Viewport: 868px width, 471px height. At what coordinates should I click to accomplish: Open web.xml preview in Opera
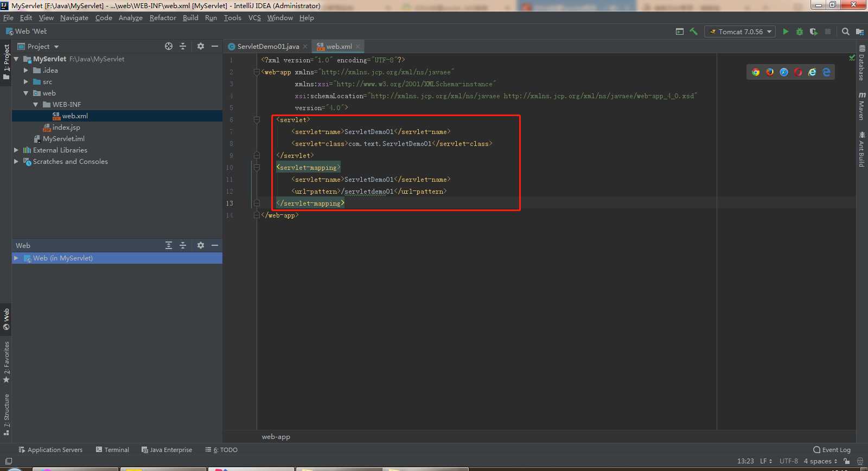tap(798, 72)
